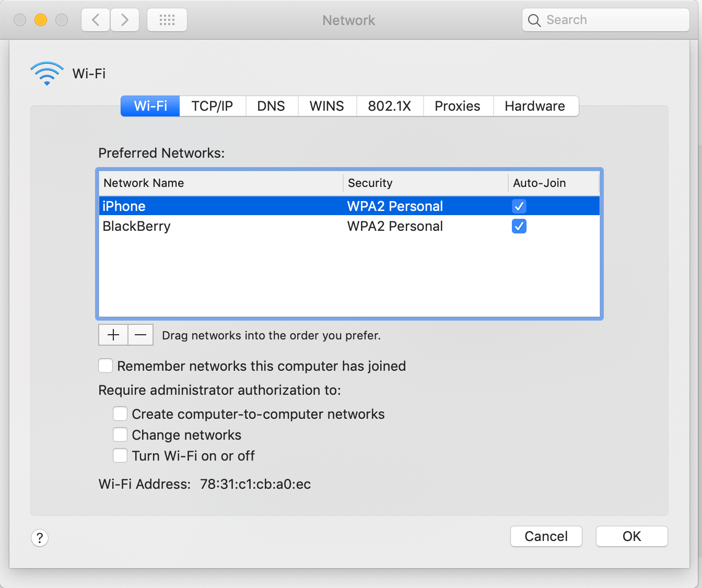Click the add network plus button
The width and height of the screenshot is (702, 588).
(113, 335)
